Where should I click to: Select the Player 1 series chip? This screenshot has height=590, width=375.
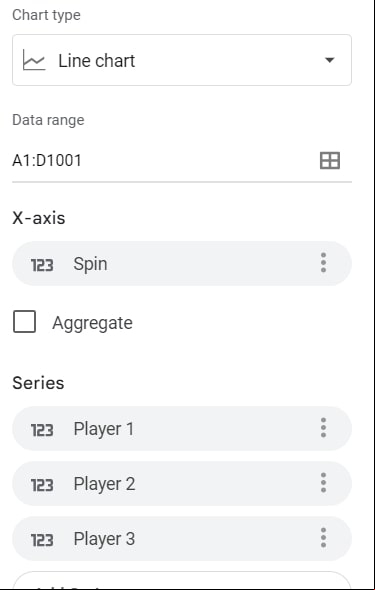(182, 428)
